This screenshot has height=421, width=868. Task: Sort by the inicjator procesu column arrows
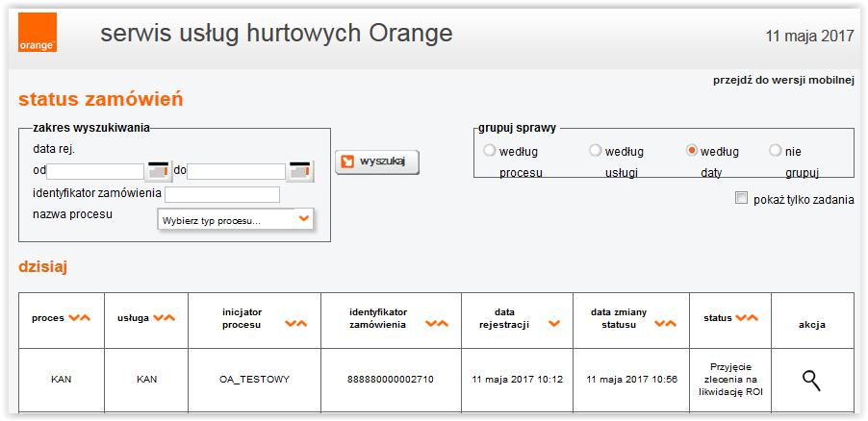(296, 324)
